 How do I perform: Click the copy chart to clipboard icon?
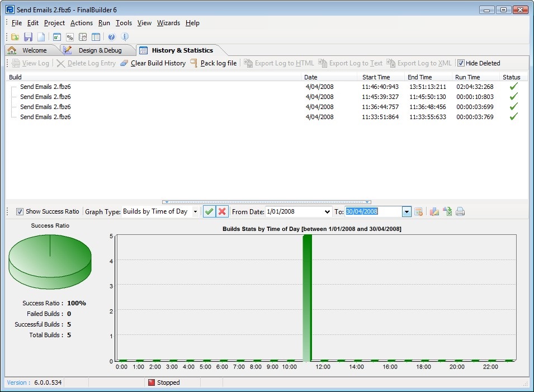pyautogui.click(x=434, y=211)
